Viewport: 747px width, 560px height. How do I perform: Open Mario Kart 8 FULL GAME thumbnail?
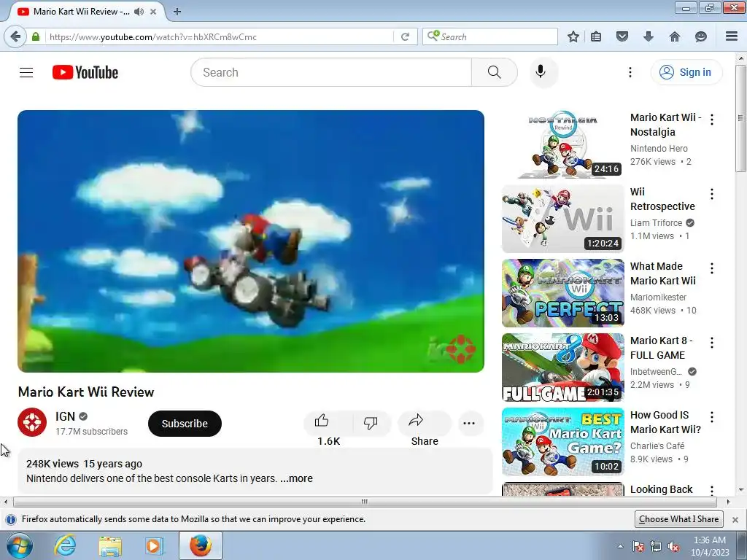tap(562, 367)
